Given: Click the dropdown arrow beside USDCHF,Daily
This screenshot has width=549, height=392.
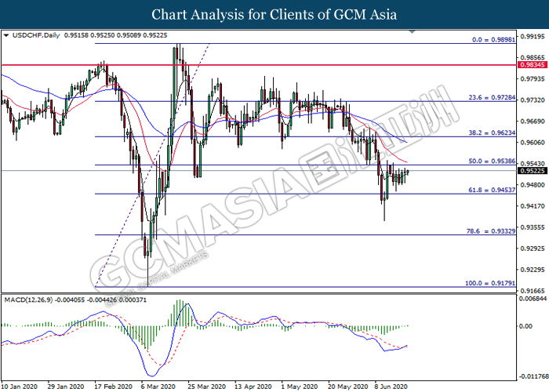Looking at the screenshot, I should pos(6,35).
